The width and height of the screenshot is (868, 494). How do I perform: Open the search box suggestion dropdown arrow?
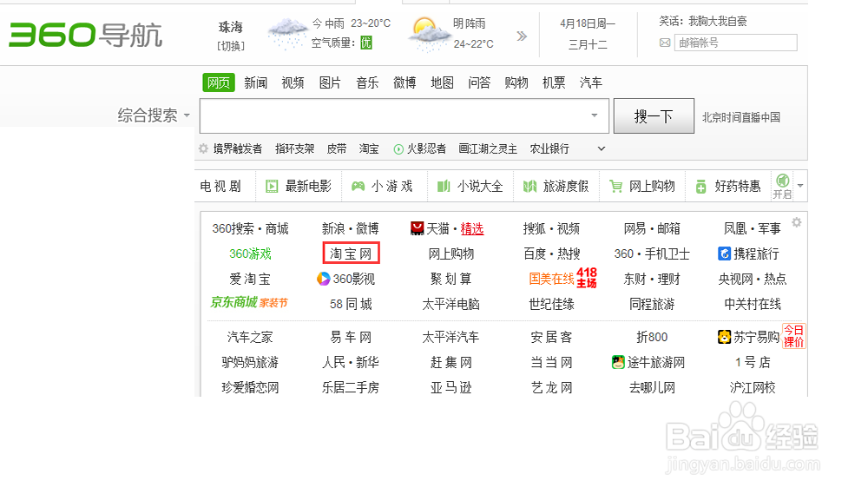[594, 115]
